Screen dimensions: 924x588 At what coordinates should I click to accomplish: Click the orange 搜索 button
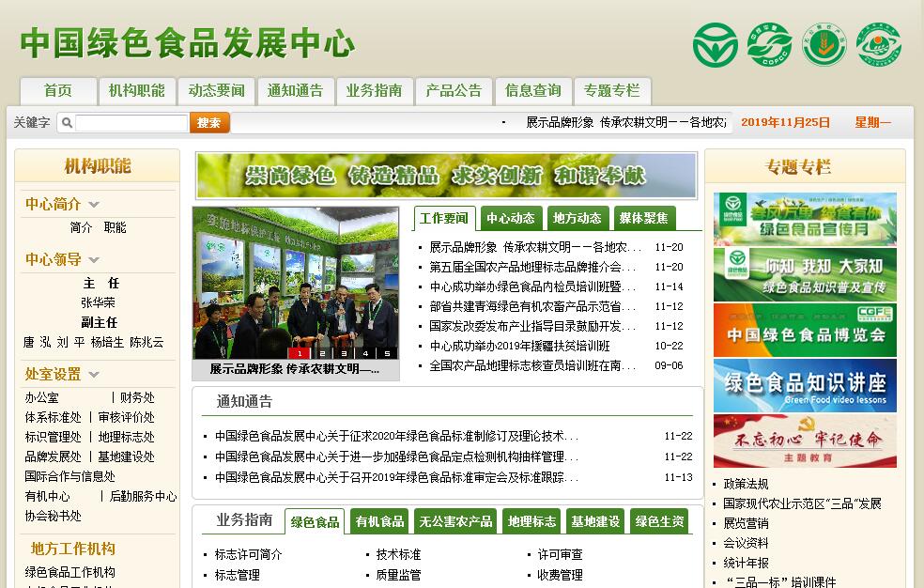(209, 122)
